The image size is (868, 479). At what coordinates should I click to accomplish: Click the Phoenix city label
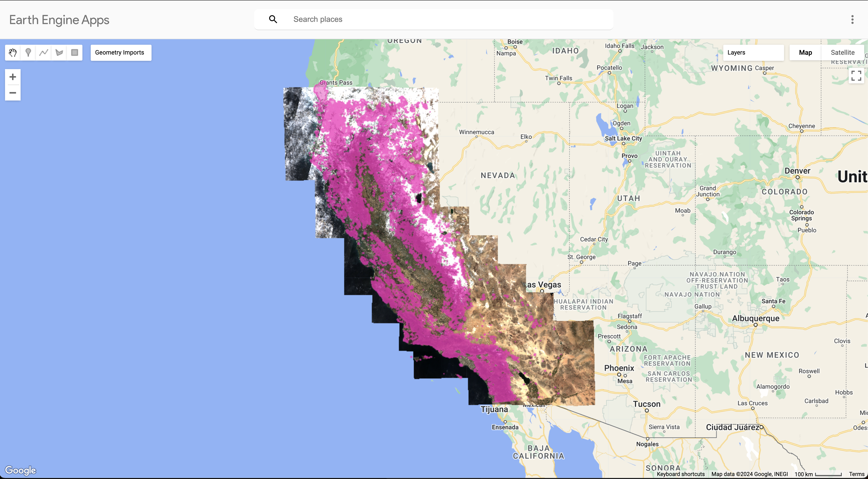(x=619, y=368)
